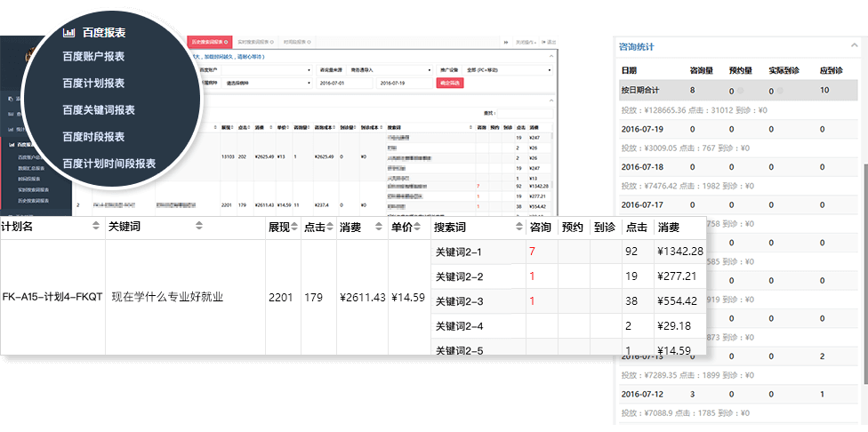The width and height of the screenshot is (868, 432).
Task: Sort by 点击 using its sort icon
Action: (x=330, y=228)
